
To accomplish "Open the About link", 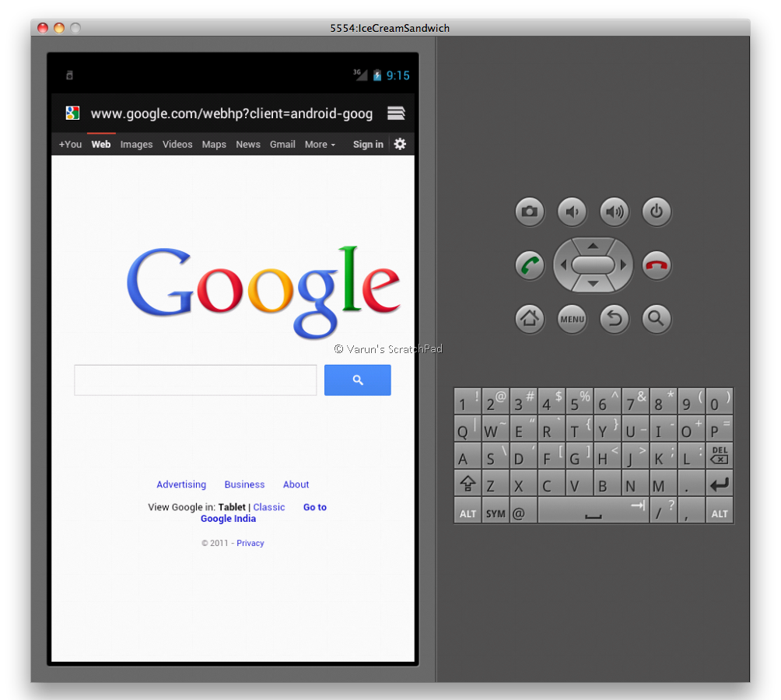I will click(296, 485).
